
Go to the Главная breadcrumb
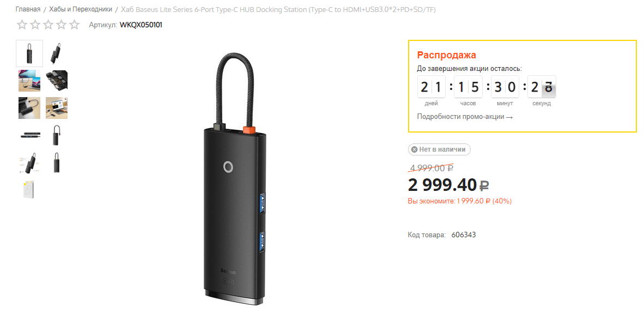click(x=28, y=9)
